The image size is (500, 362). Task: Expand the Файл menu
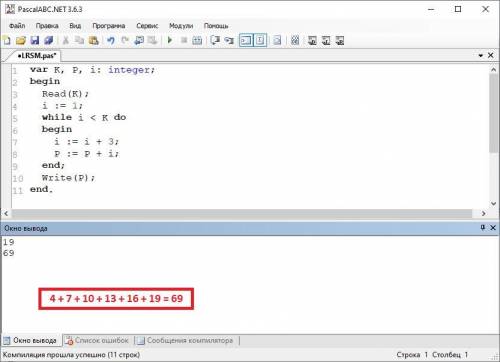pyautogui.click(x=17, y=26)
